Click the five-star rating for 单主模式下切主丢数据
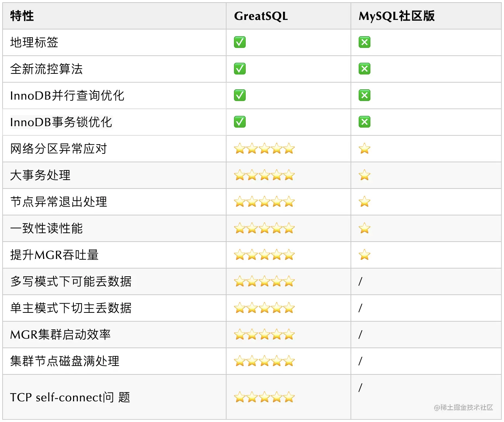The image size is (504, 422). [x=264, y=308]
